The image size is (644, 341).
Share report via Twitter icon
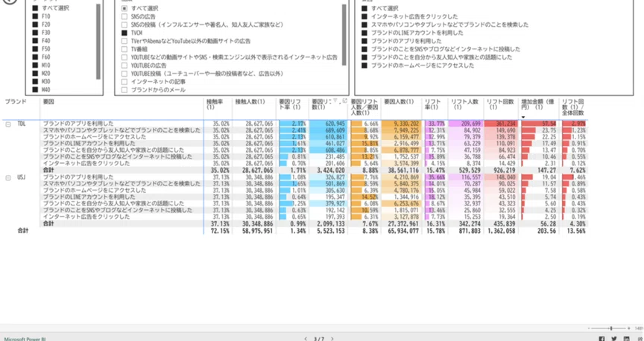(x=614, y=339)
